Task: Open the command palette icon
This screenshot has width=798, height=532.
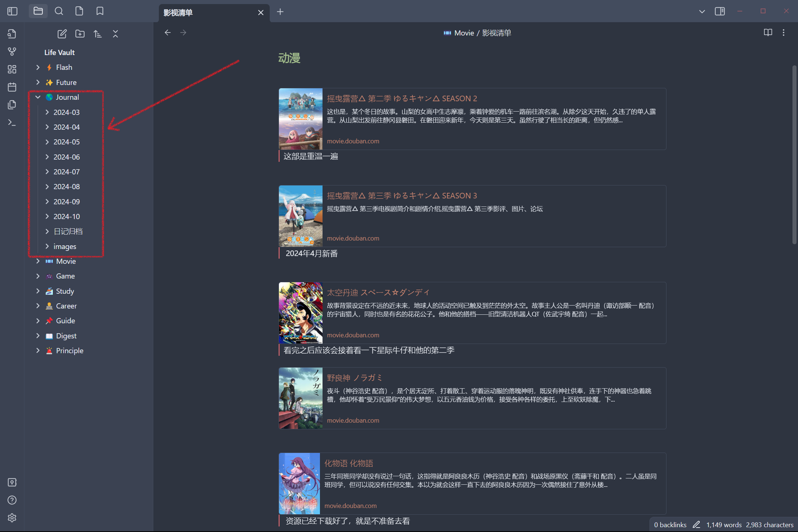Action: click(x=12, y=123)
